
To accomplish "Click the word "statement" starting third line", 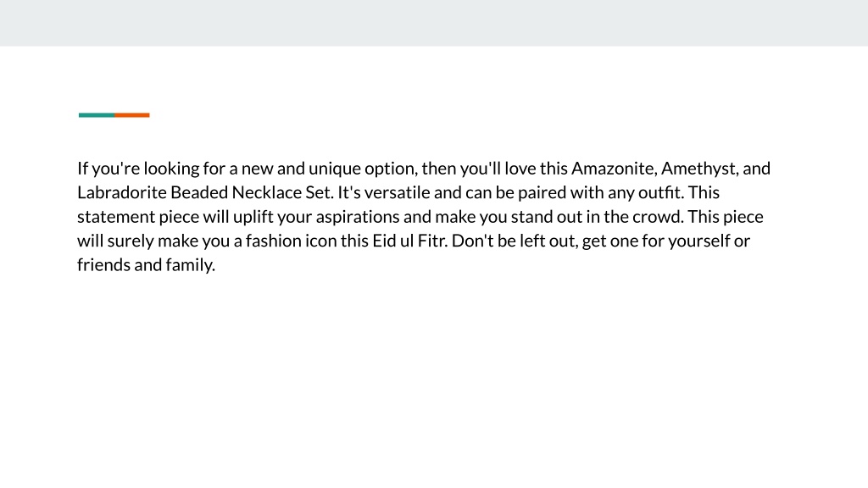I will pyautogui.click(x=116, y=217).
